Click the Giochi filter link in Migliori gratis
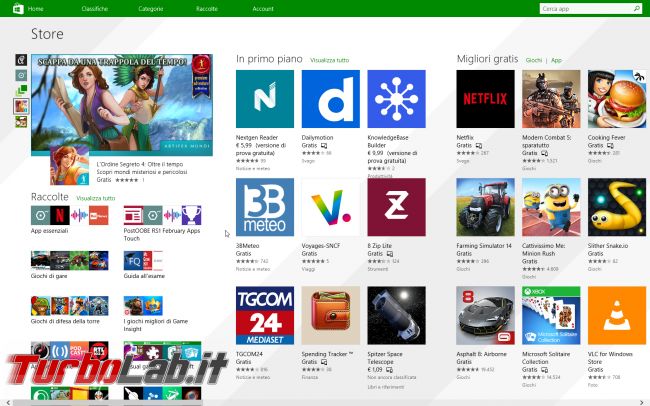This screenshot has width=650, height=406. point(534,60)
